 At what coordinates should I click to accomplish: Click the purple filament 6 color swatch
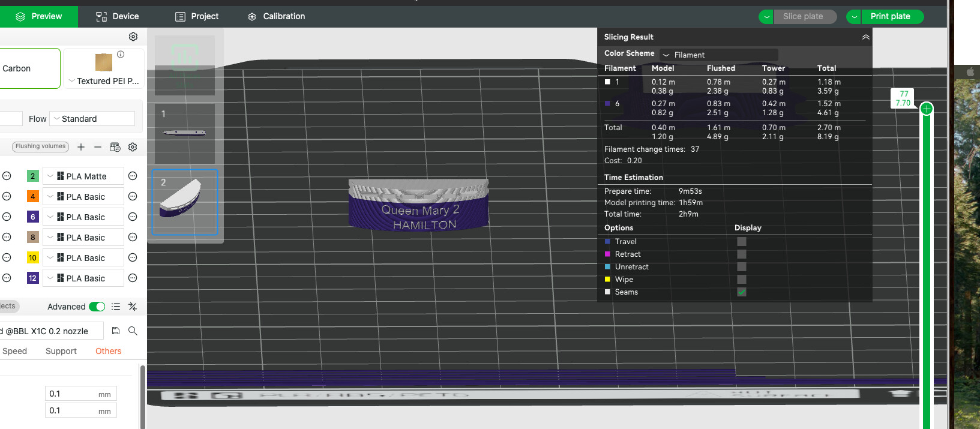point(33,217)
